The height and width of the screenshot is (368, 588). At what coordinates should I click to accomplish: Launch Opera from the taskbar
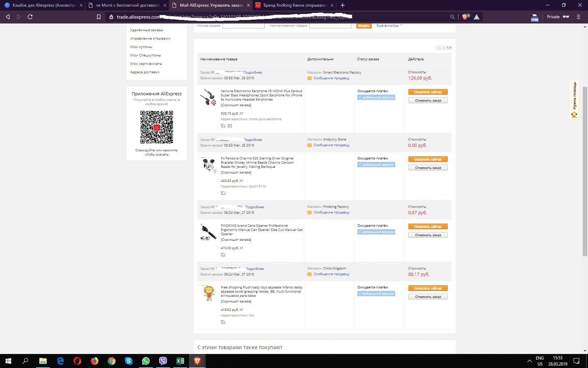pos(77,361)
